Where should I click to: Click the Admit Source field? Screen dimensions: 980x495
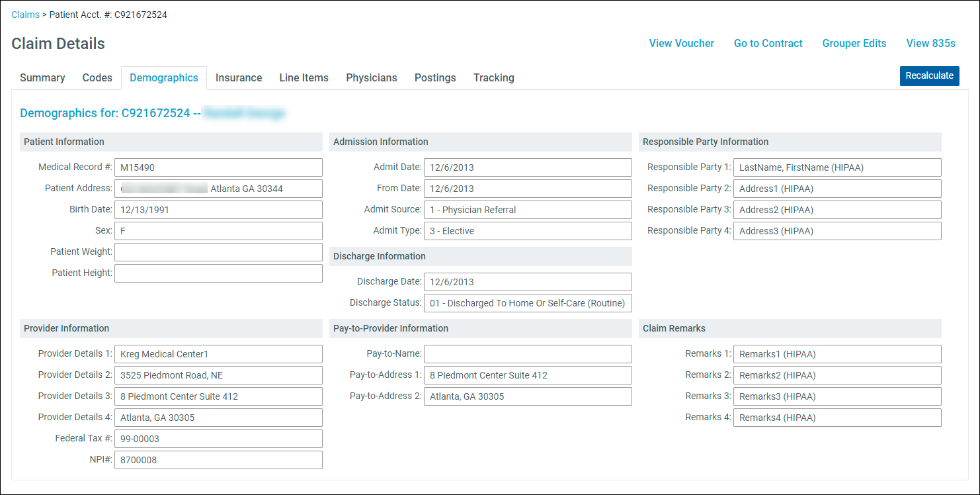[528, 210]
